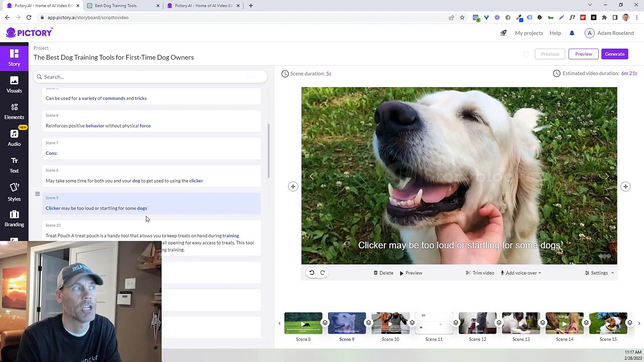The width and height of the screenshot is (644, 362).
Task: Open the Branding panel in the sidebar
Action: pos(14,218)
